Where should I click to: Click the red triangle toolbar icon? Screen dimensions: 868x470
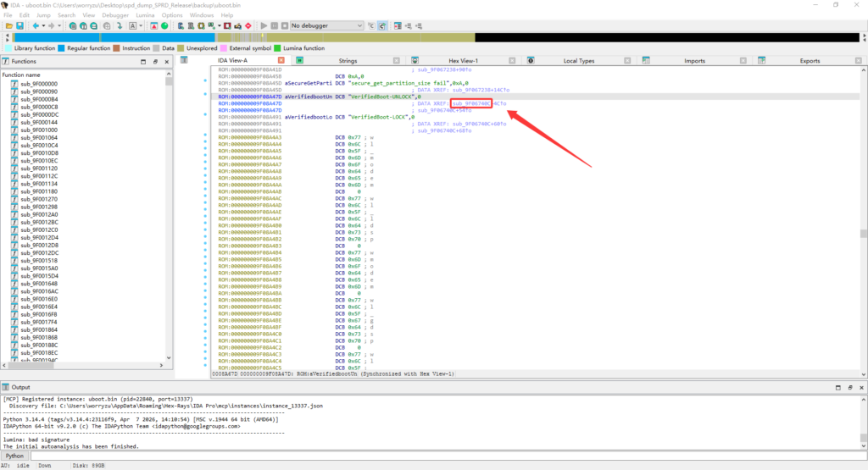click(154, 26)
